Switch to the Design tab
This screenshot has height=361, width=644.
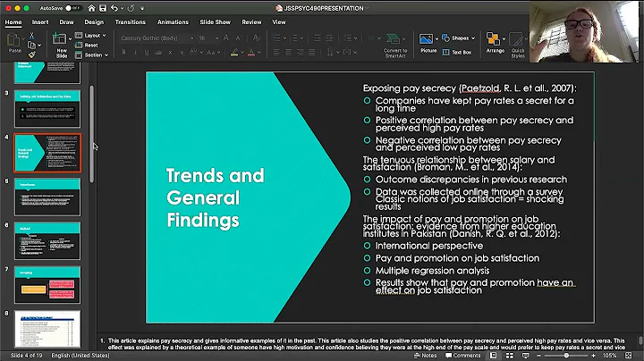pos(94,22)
